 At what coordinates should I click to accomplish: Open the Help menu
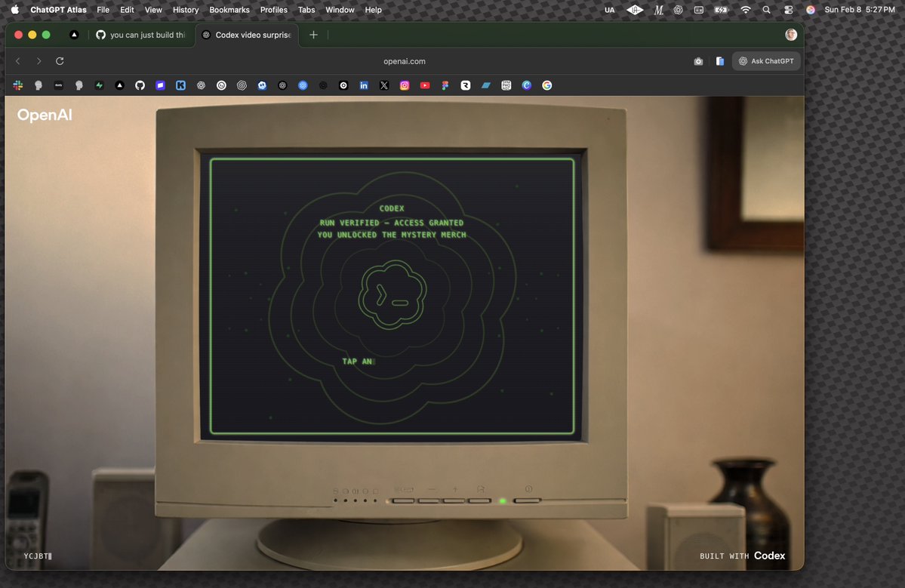coord(373,10)
